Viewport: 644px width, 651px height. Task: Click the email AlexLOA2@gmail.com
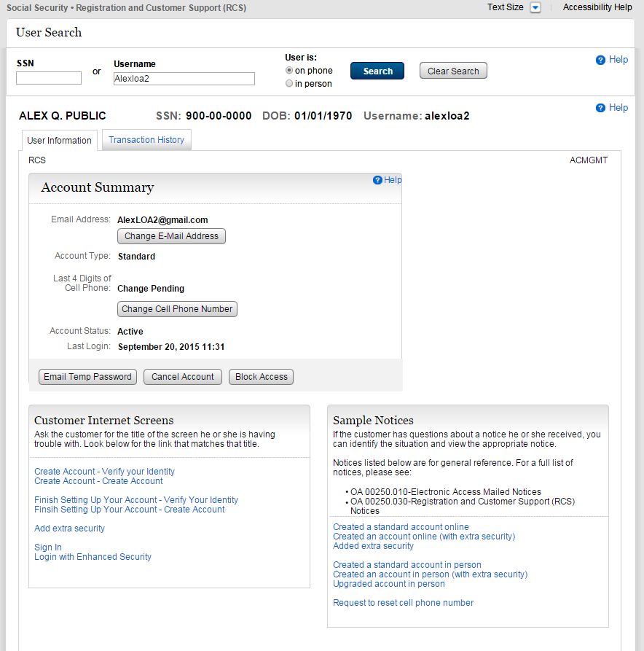point(162,220)
